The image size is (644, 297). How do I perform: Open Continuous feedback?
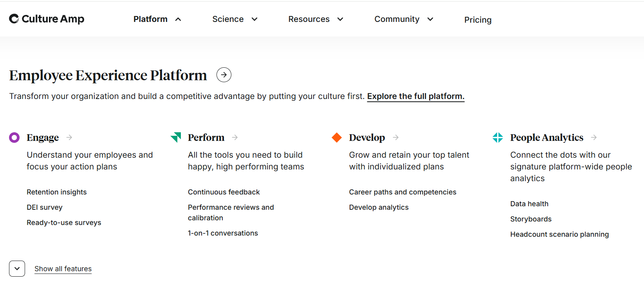coord(224,192)
